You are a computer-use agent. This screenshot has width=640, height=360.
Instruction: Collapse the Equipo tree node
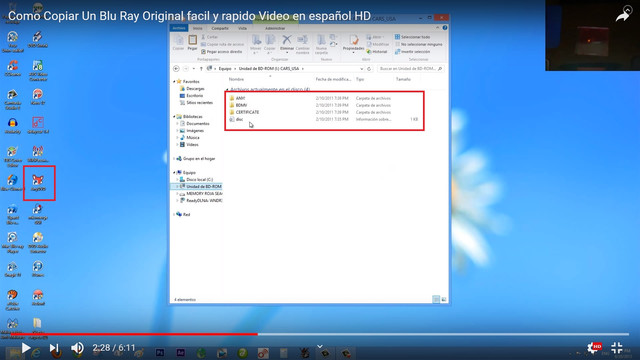click(174, 173)
